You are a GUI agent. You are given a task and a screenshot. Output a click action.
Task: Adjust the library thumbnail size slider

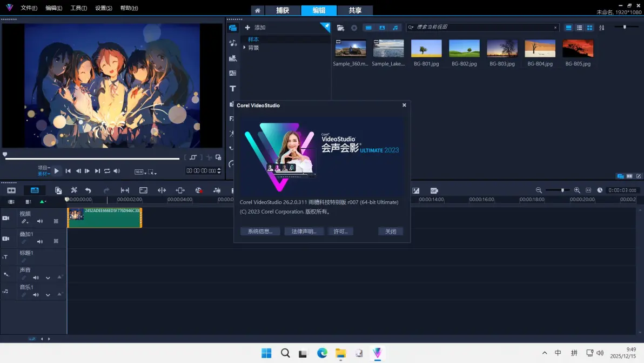pyautogui.click(x=625, y=27)
